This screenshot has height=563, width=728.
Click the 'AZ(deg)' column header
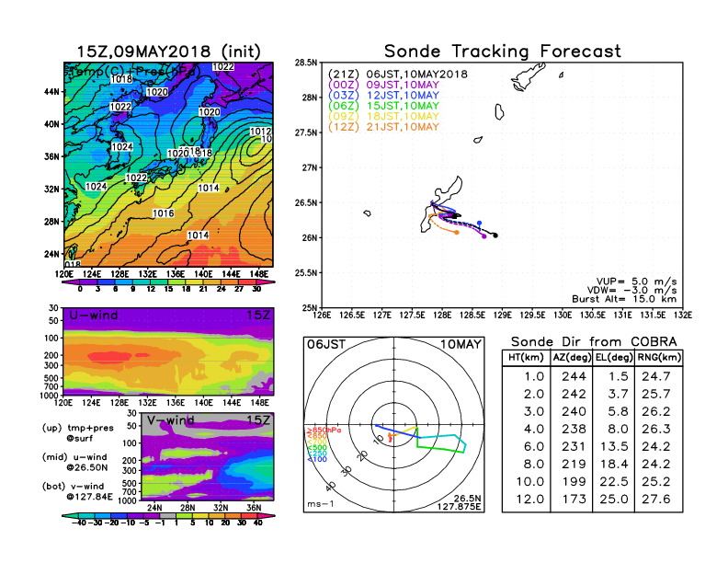pyautogui.click(x=572, y=358)
